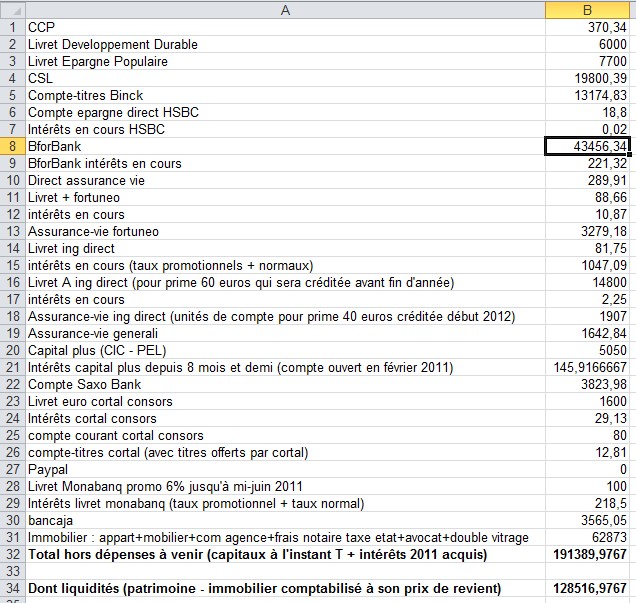Select cell Capital plus (CIC - PEL)
Image resolution: width=636 pixels, height=603 pixels.
(x=285, y=350)
